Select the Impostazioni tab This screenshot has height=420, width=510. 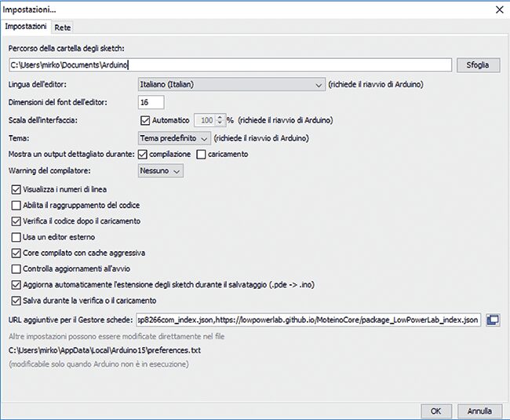tap(26, 27)
